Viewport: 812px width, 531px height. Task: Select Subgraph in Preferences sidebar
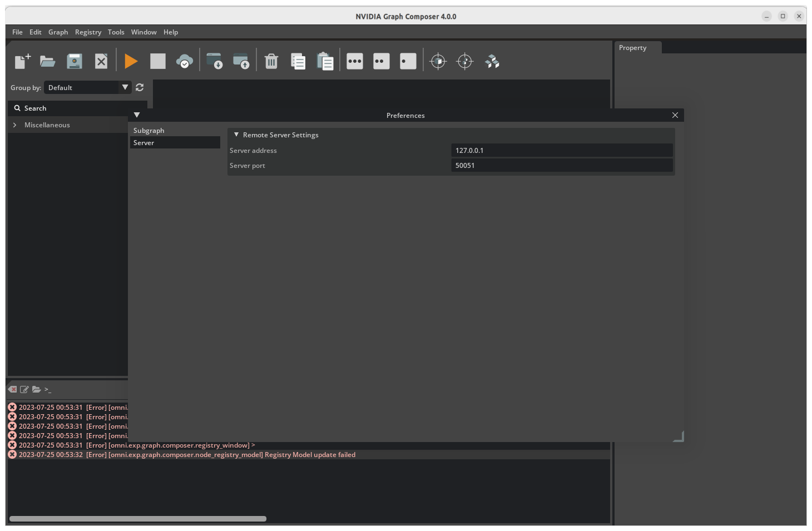[175, 130]
